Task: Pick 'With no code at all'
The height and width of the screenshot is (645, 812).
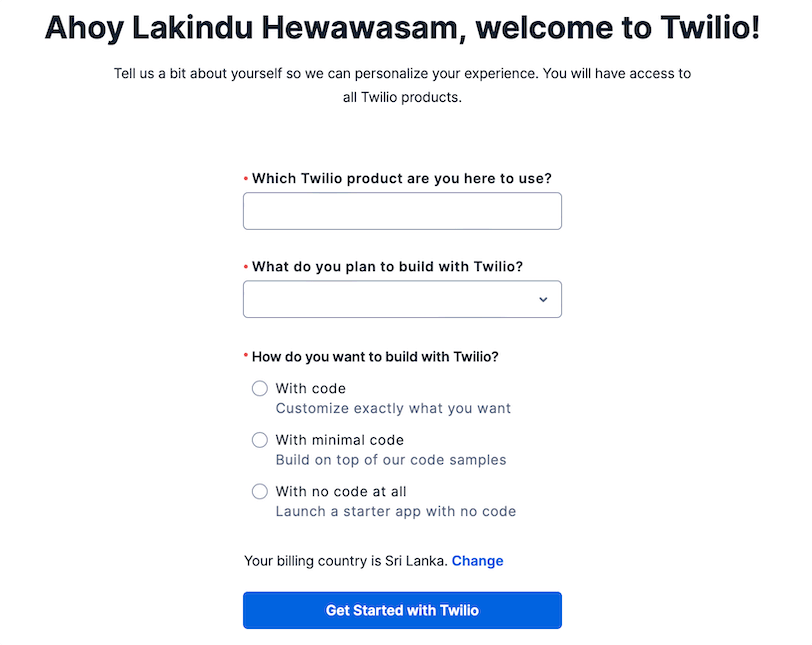Action: pyautogui.click(x=260, y=491)
